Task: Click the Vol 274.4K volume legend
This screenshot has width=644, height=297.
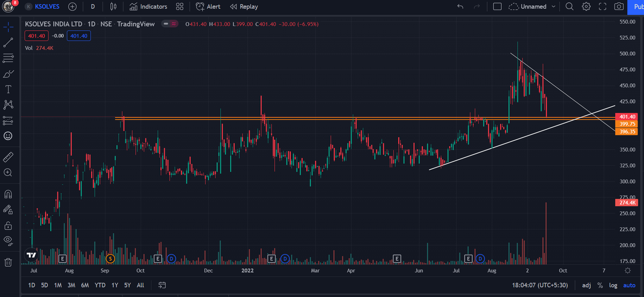Action: 39,48
